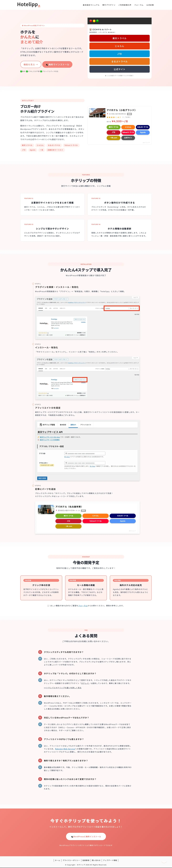Open アップデート情報 footer link
Viewport: 172px width, 868px height.
coord(110,860)
